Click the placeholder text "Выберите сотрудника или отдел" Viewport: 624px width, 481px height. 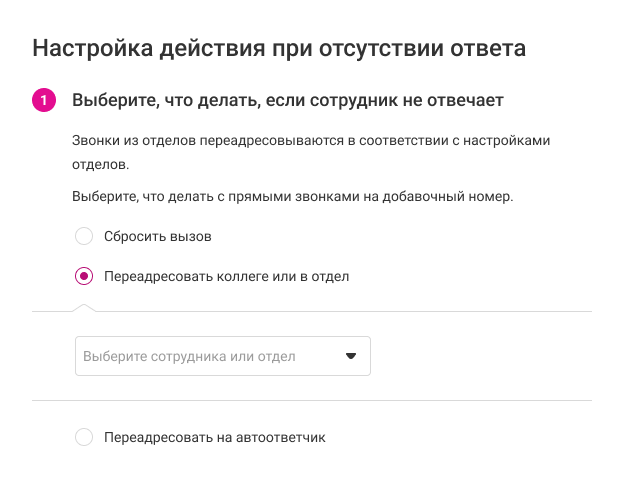point(203,356)
